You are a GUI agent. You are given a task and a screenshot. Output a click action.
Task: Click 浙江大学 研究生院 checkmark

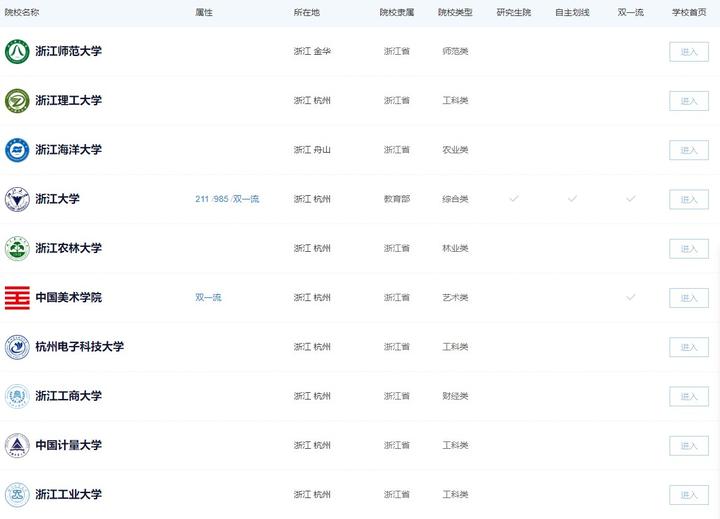coord(514,198)
